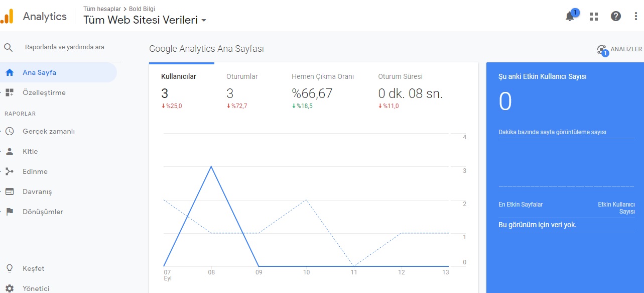Click the Gerçek zamanlı clock icon
The height and width of the screenshot is (293, 644).
(10, 131)
